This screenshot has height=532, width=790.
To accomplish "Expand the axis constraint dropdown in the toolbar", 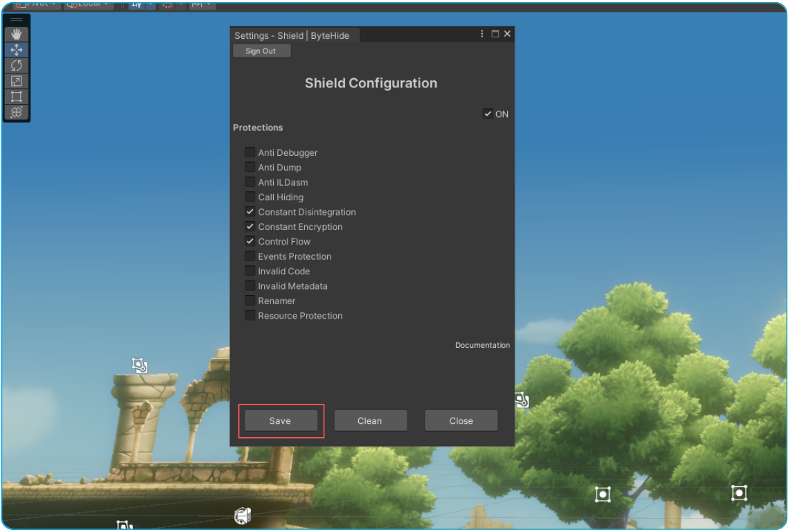I will point(151,6).
